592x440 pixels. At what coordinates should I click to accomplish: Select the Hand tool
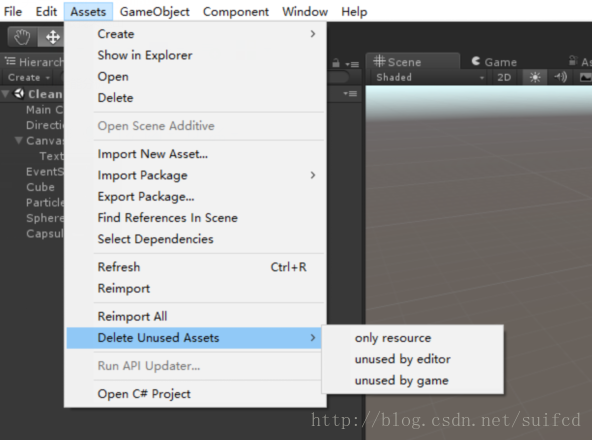point(22,37)
